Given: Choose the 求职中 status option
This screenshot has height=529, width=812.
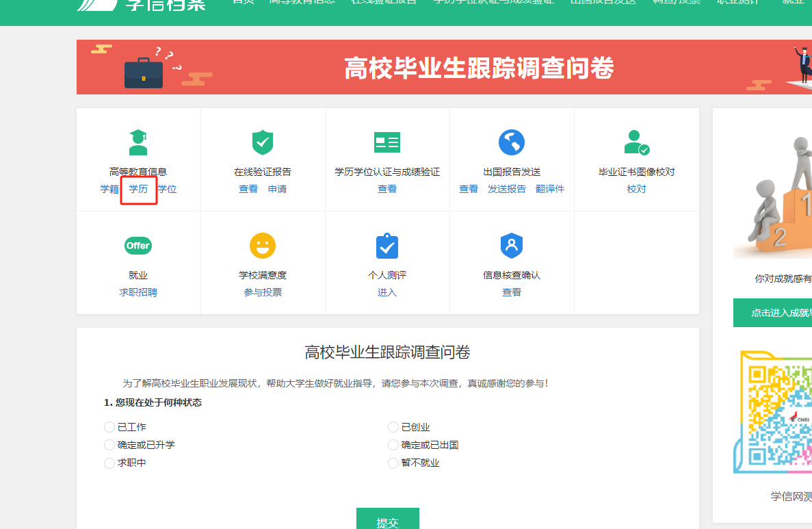Looking at the screenshot, I should pos(109,463).
